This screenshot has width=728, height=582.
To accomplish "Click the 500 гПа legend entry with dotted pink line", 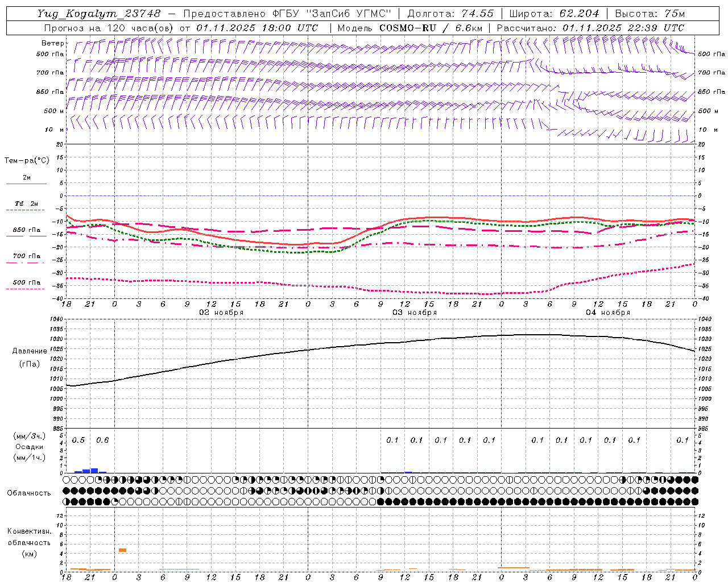I will tap(27, 282).
